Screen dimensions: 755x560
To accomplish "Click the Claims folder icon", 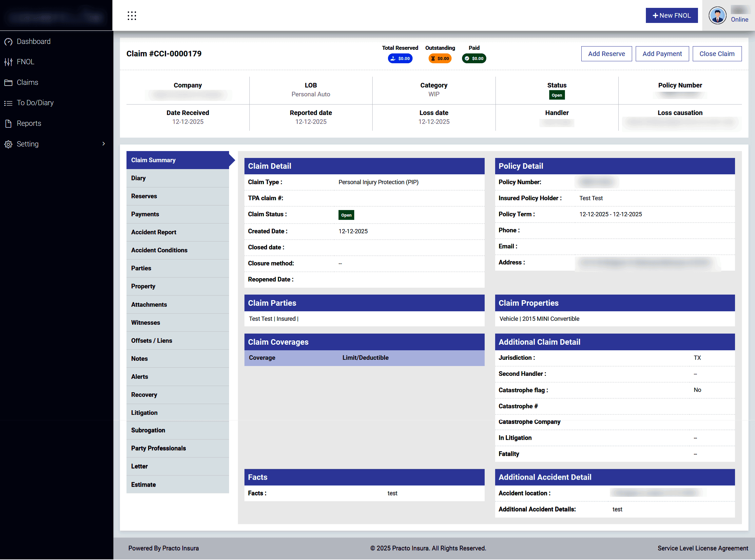I will [9, 83].
